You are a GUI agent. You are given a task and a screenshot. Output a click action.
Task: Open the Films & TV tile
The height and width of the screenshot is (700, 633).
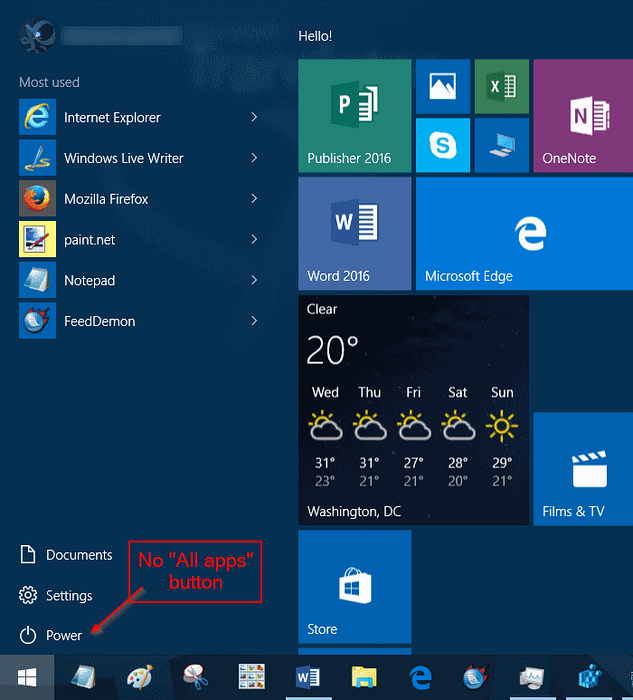[582, 469]
